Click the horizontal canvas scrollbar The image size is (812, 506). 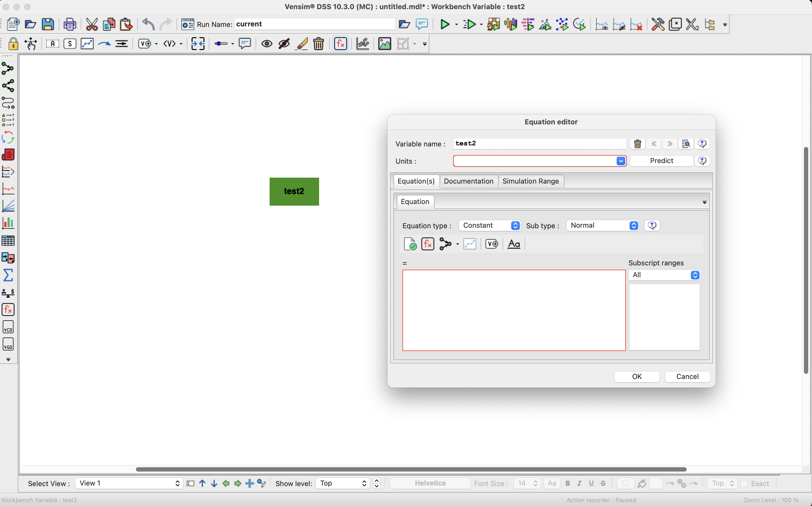click(x=411, y=469)
